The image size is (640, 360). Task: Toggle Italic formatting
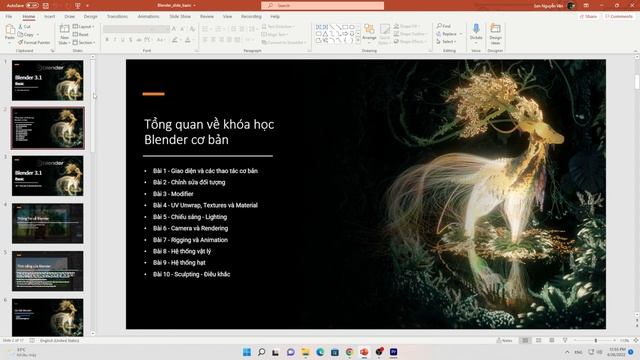click(x=115, y=40)
